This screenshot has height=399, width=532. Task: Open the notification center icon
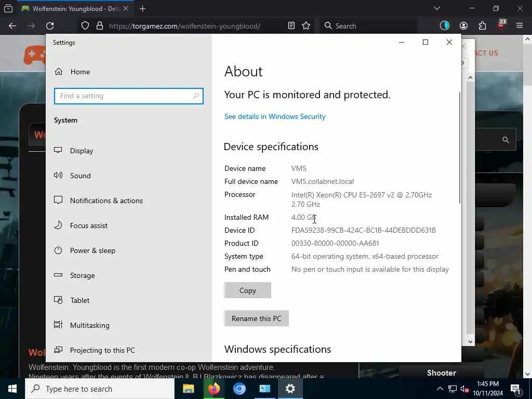[516, 389]
